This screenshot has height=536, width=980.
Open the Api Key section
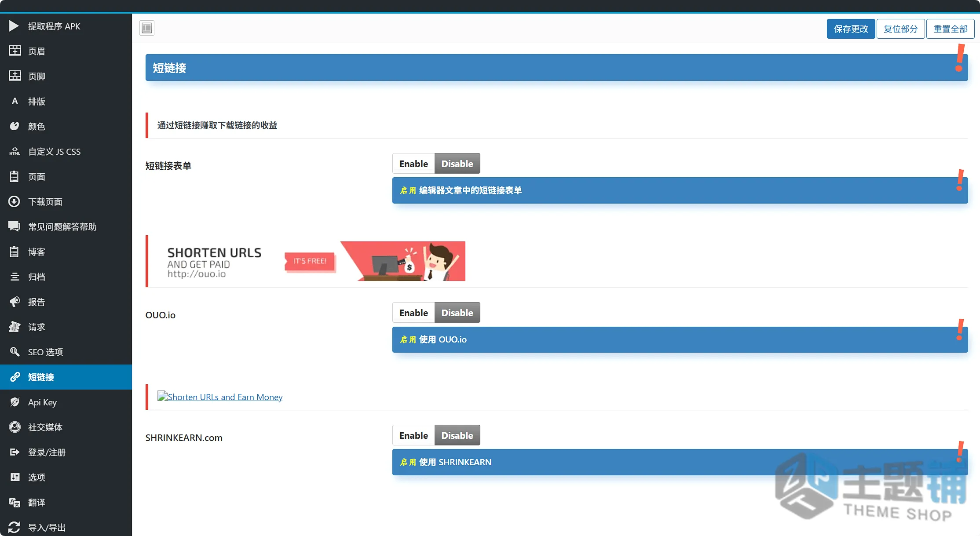[x=66, y=402]
